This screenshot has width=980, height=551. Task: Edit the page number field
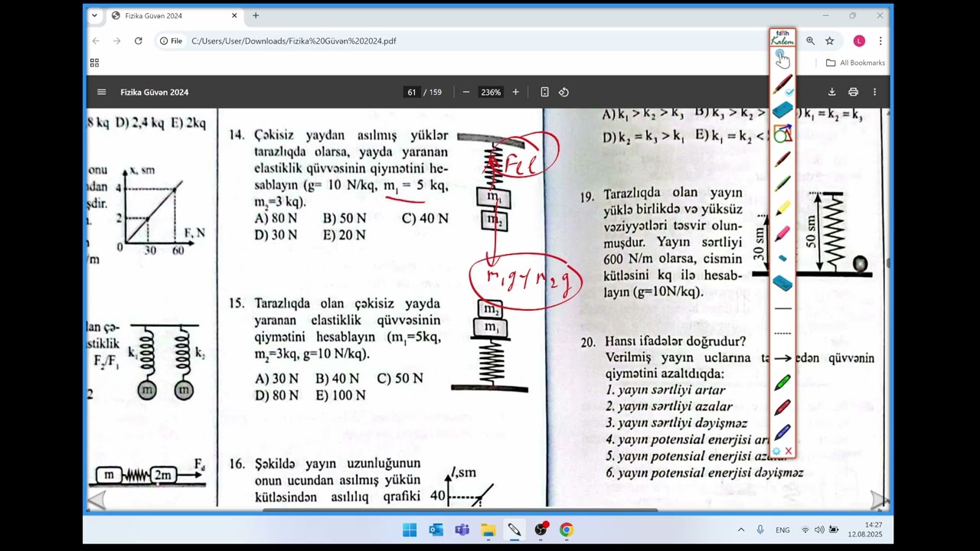click(412, 92)
